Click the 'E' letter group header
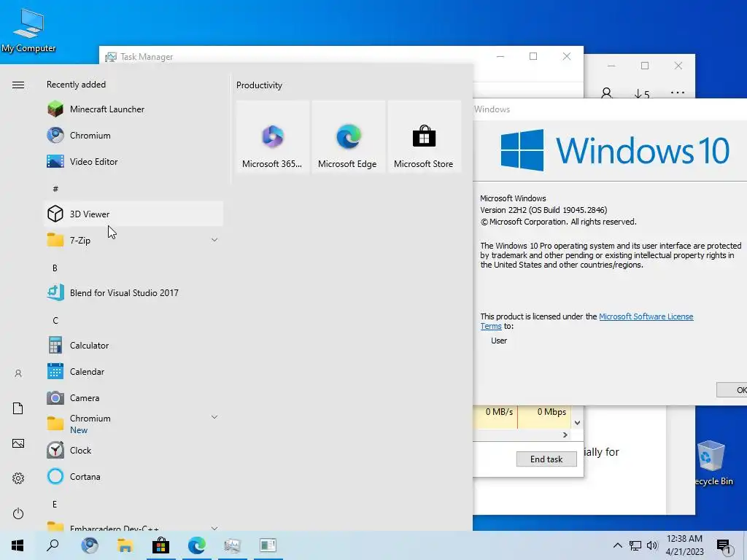 pyautogui.click(x=55, y=505)
